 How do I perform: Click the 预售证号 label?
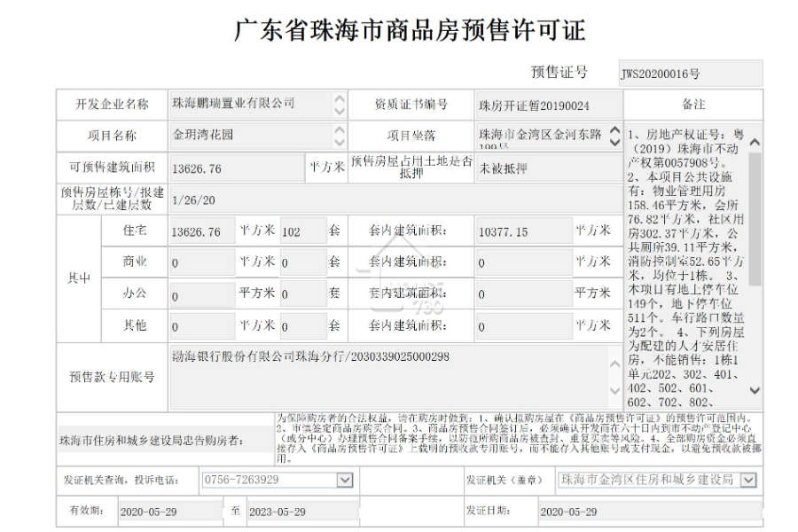[x=559, y=73]
